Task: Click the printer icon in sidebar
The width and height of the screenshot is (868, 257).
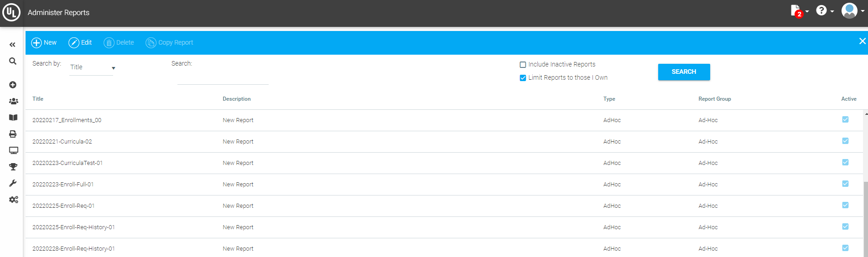Action: tap(13, 134)
